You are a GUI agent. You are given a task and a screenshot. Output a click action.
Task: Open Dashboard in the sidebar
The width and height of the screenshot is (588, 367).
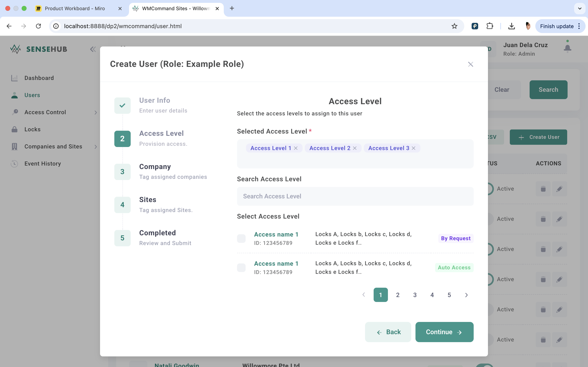click(39, 78)
